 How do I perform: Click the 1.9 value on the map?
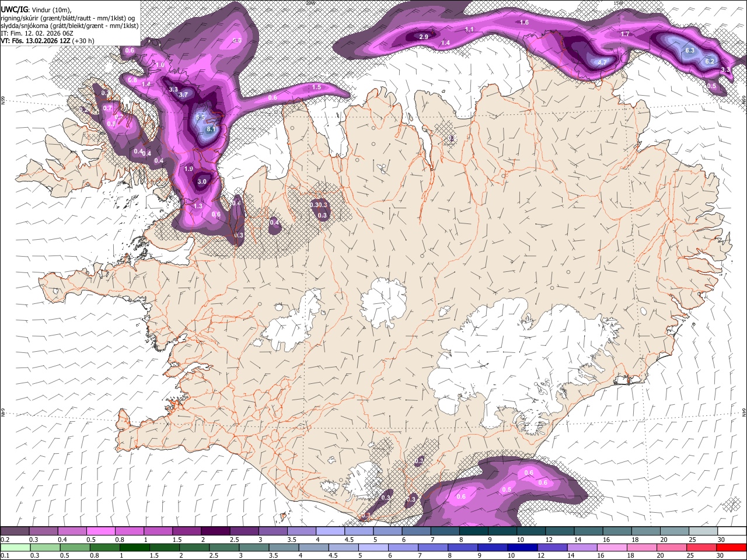pos(189,169)
